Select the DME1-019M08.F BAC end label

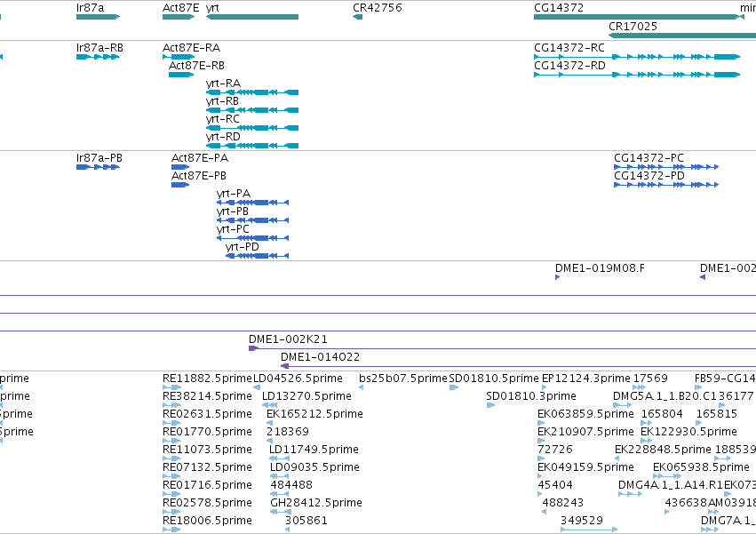600,268
